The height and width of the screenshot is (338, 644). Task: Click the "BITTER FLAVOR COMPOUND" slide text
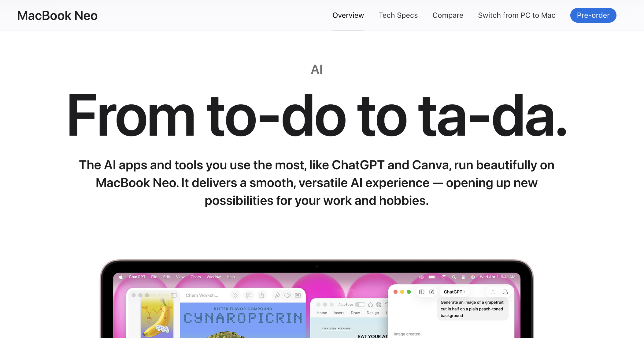pos(243,309)
